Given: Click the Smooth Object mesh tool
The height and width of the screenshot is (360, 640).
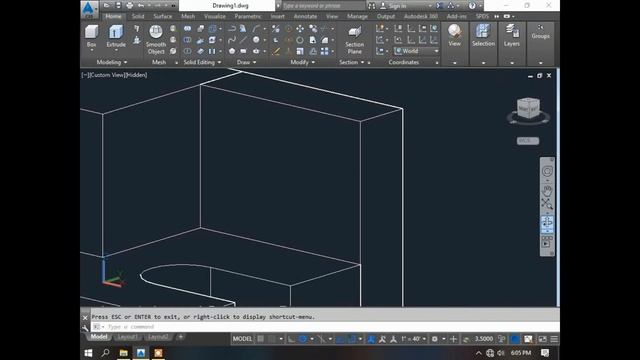Looking at the screenshot, I should [x=156, y=40].
